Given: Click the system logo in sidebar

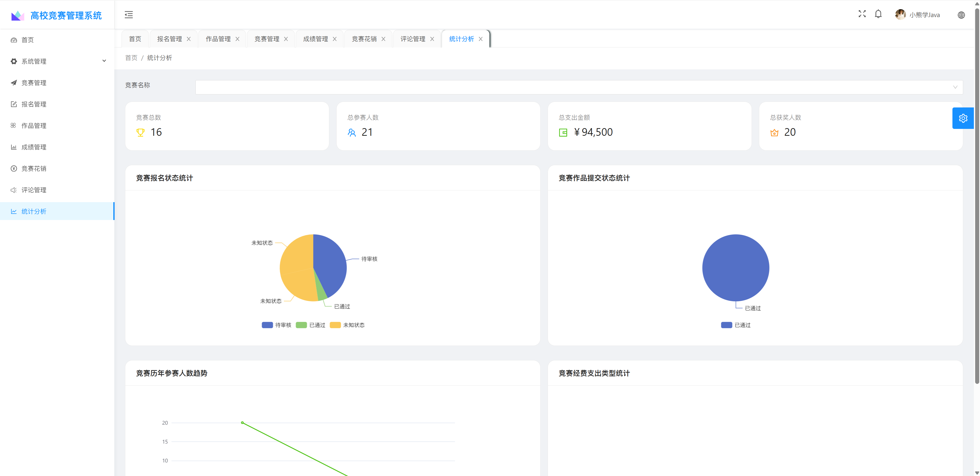Looking at the screenshot, I should coord(18,15).
